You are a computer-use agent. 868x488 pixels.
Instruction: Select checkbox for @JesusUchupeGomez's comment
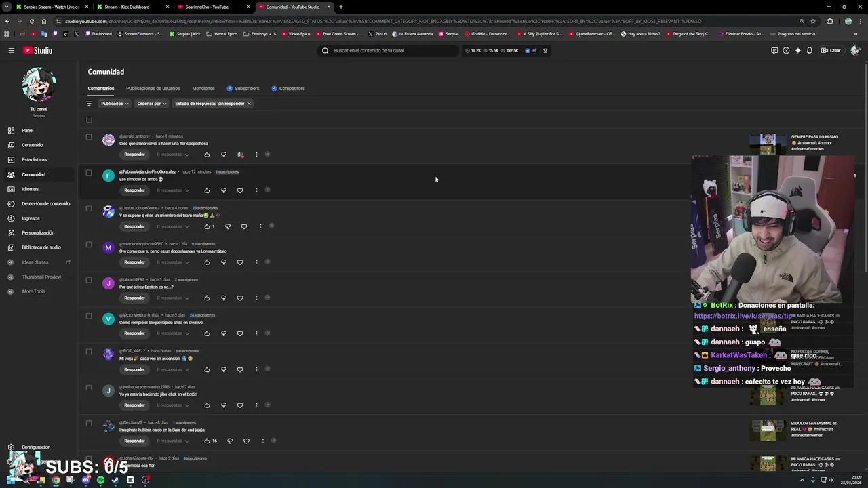point(89,208)
